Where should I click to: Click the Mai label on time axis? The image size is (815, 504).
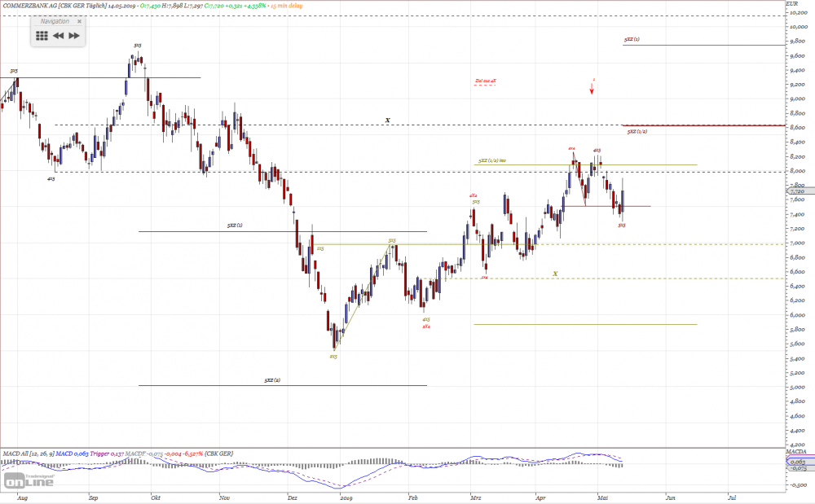point(602,497)
